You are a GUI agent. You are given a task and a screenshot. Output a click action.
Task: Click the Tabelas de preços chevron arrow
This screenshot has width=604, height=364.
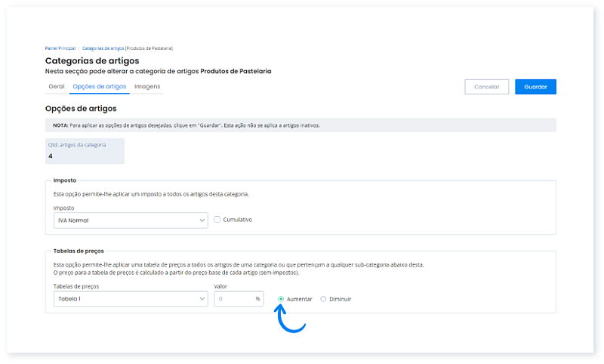pos(202,299)
